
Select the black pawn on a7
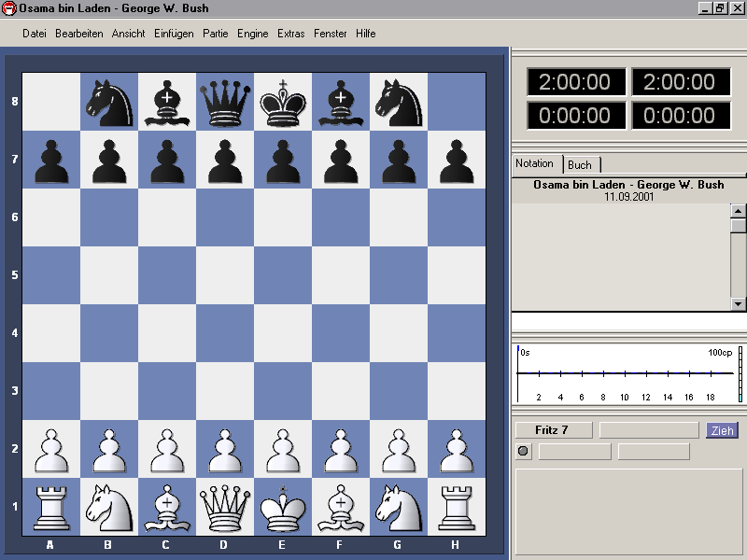pos(51,161)
